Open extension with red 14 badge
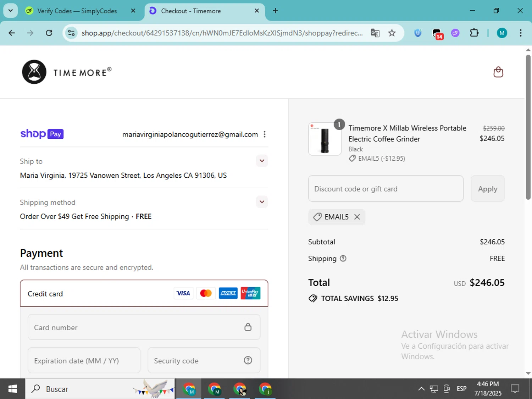Image resolution: width=532 pixels, height=399 pixels. coord(438,34)
